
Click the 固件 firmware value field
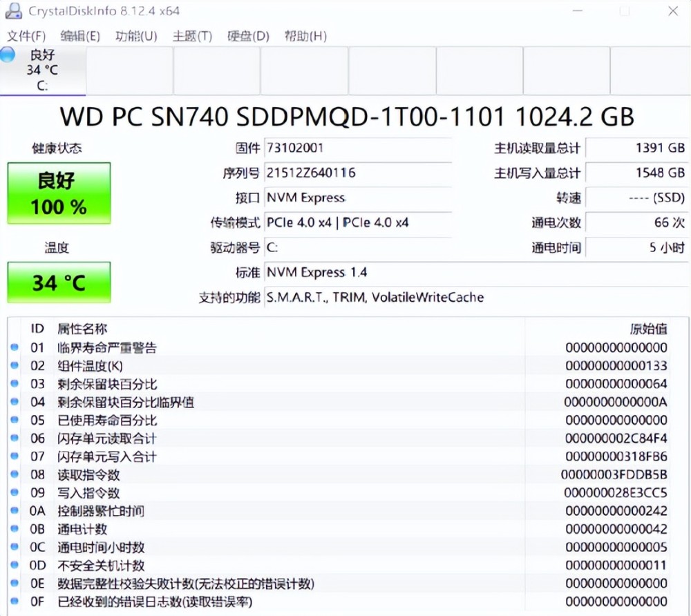tap(358, 148)
